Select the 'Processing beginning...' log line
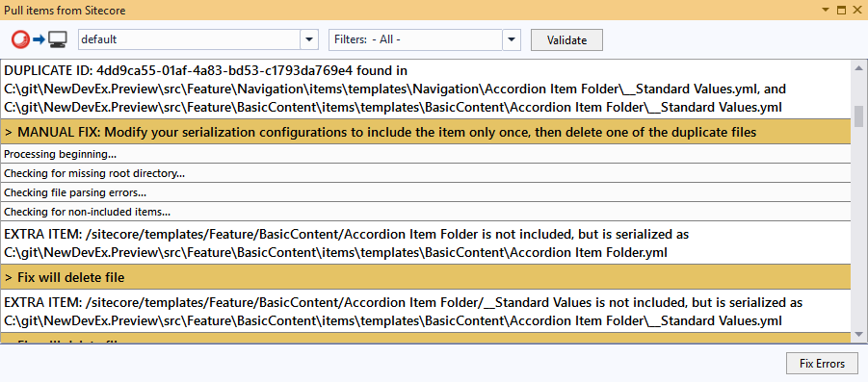Image resolution: width=868 pixels, height=382 pixels. pyautogui.click(x=426, y=154)
